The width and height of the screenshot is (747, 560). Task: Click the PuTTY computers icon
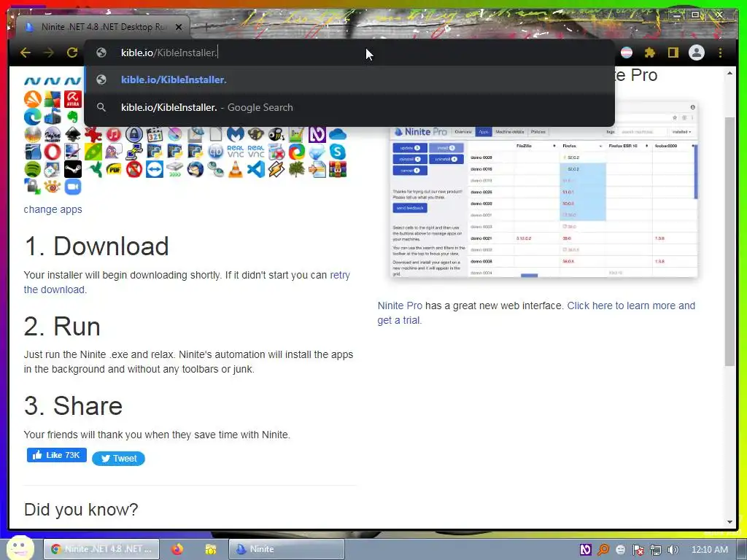134,152
